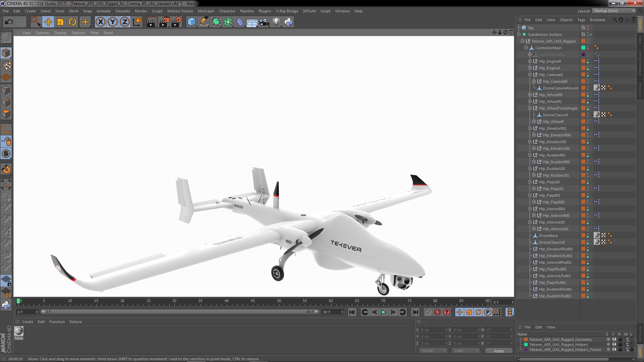Screen dimensions: 644x362
Task: Go to end of timeline
Action: tap(415, 312)
